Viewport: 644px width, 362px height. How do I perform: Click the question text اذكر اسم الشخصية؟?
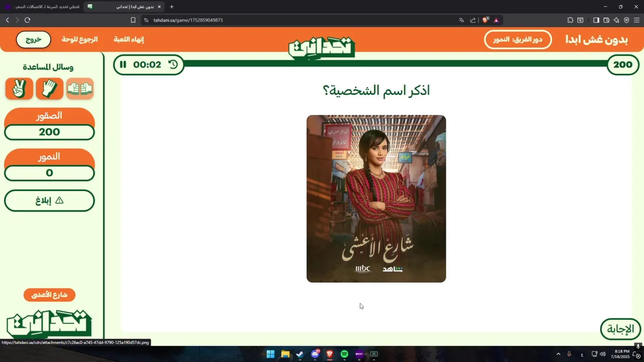click(376, 90)
